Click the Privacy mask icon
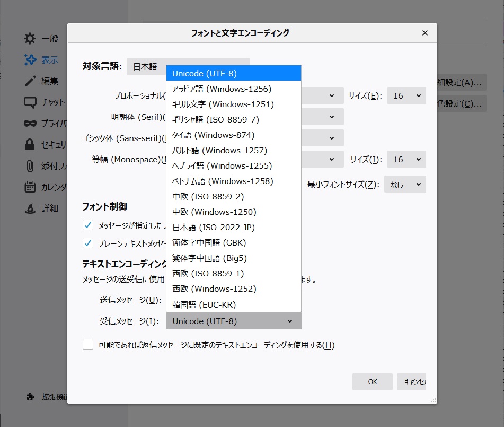This screenshot has width=504, height=427. click(x=30, y=124)
